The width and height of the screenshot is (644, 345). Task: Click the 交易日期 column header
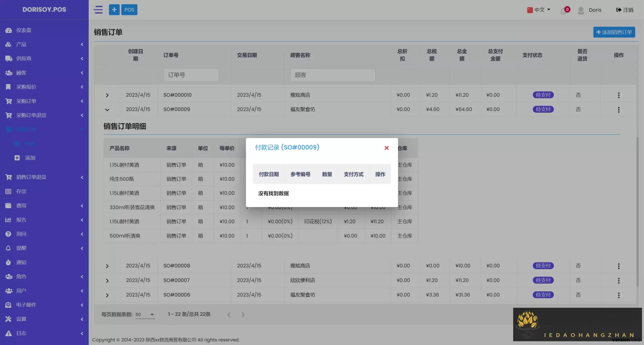click(x=247, y=55)
